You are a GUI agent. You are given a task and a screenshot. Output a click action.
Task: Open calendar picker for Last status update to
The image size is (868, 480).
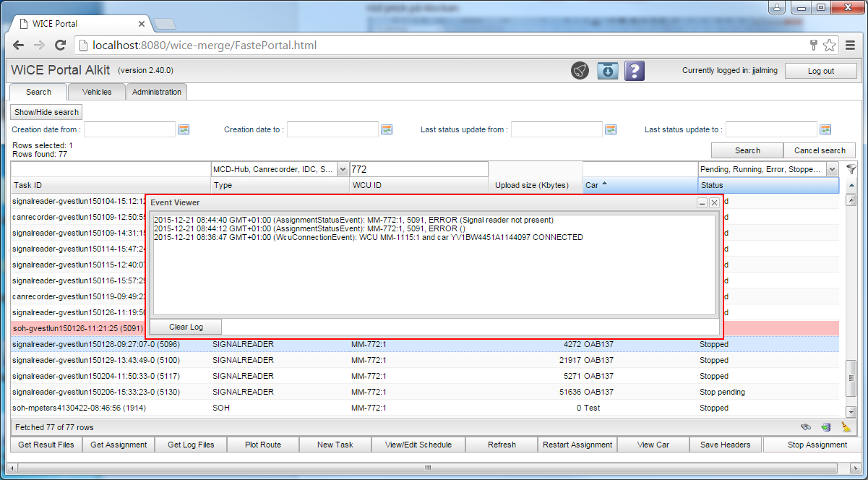pyautogui.click(x=825, y=129)
